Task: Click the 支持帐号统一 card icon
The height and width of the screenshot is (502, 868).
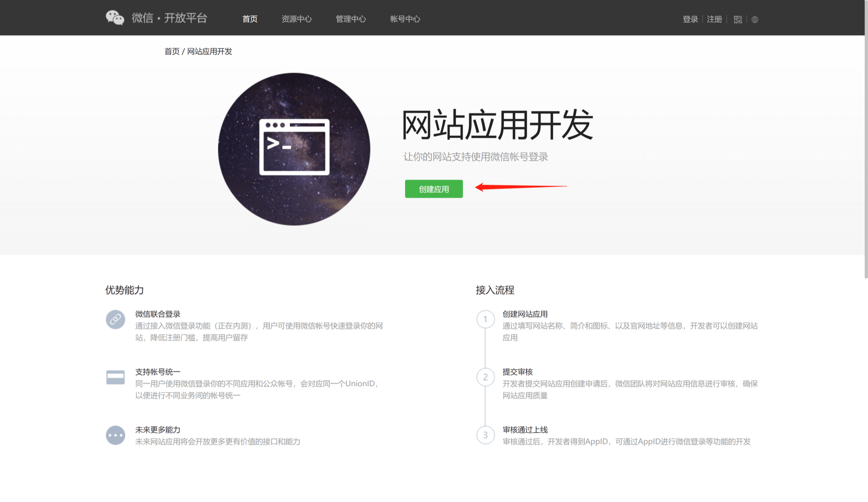Action: tap(116, 377)
